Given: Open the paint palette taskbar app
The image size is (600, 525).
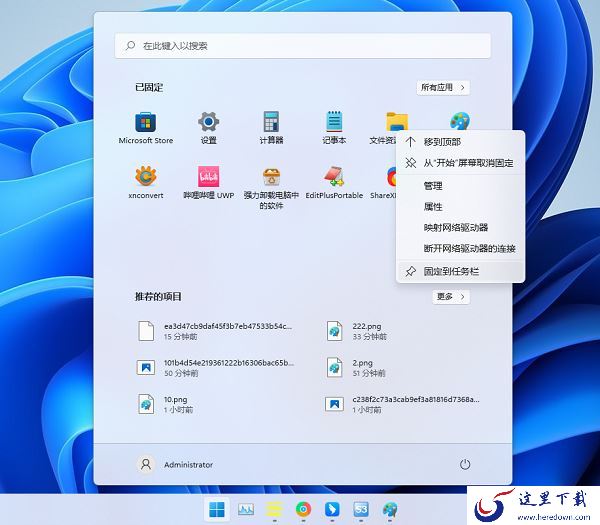Looking at the screenshot, I should point(390,509).
